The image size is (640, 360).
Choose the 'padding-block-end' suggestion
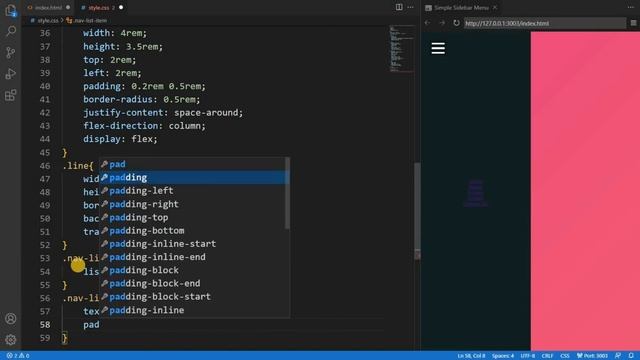(194, 283)
